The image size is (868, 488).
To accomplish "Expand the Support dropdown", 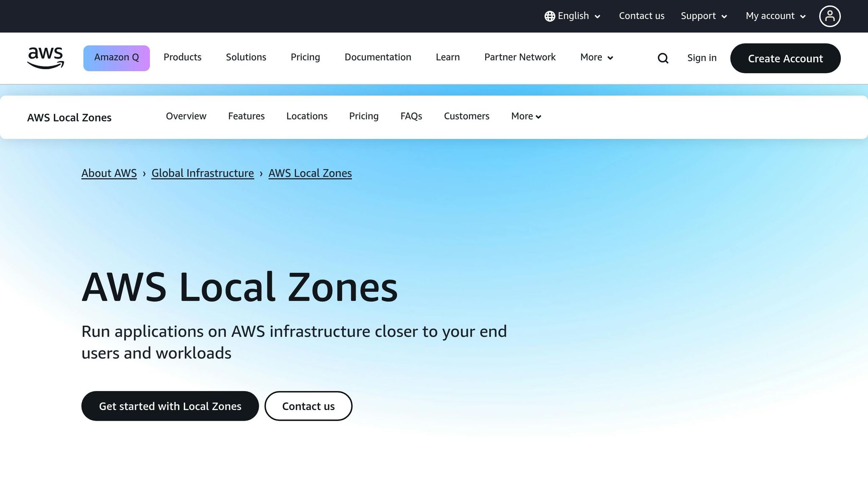I will point(704,16).
